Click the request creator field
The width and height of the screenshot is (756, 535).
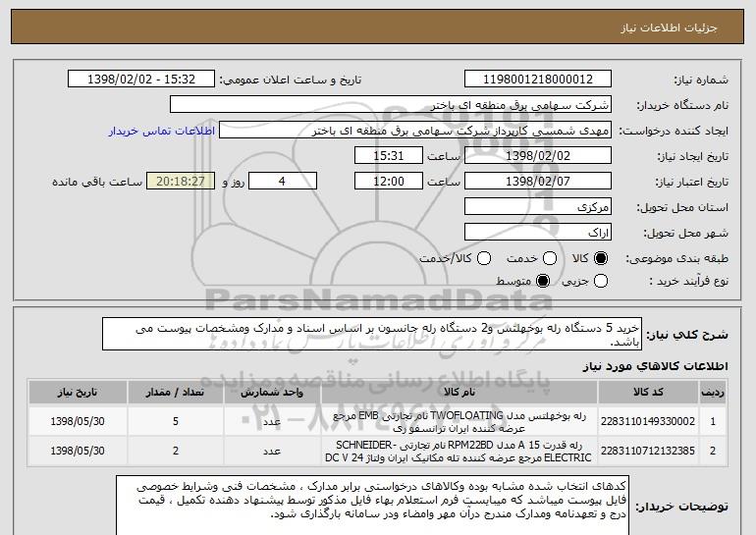[415, 131]
